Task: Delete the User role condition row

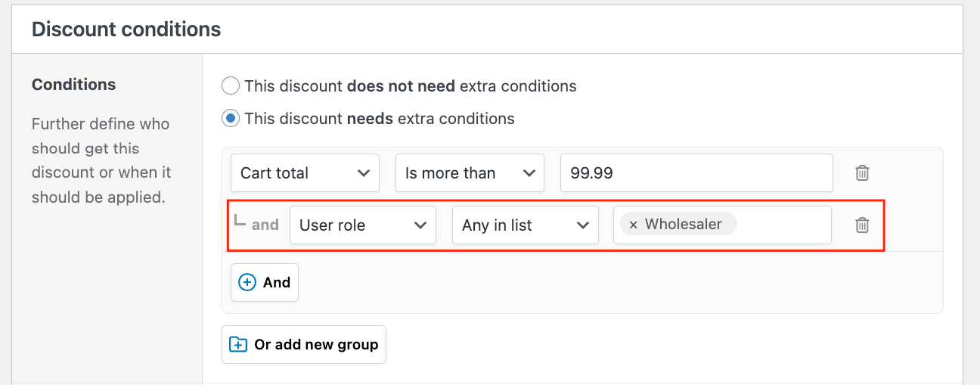Action: tap(861, 225)
